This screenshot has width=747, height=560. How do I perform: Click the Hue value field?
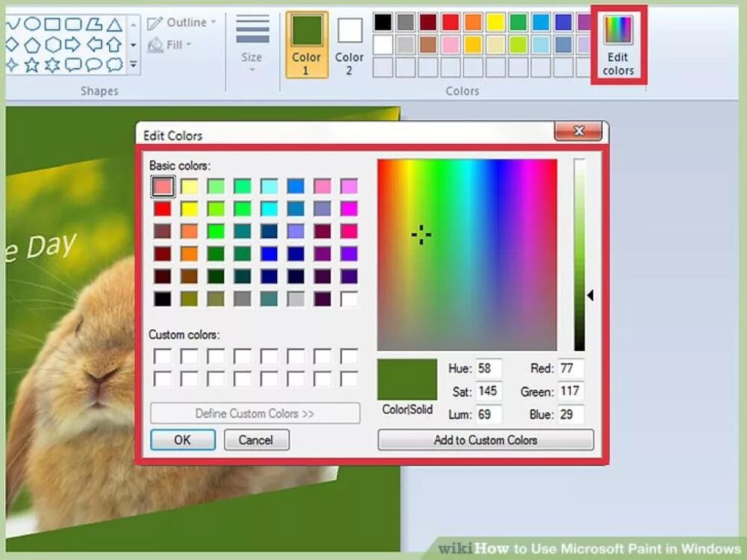(489, 368)
